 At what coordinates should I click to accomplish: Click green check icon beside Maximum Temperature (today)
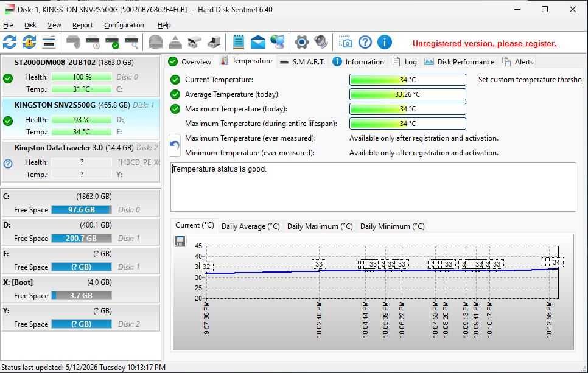[175, 109]
